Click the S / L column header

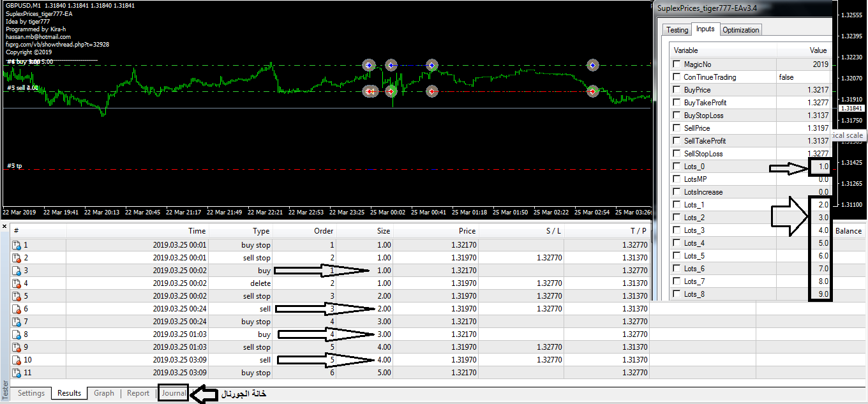pos(521,231)
